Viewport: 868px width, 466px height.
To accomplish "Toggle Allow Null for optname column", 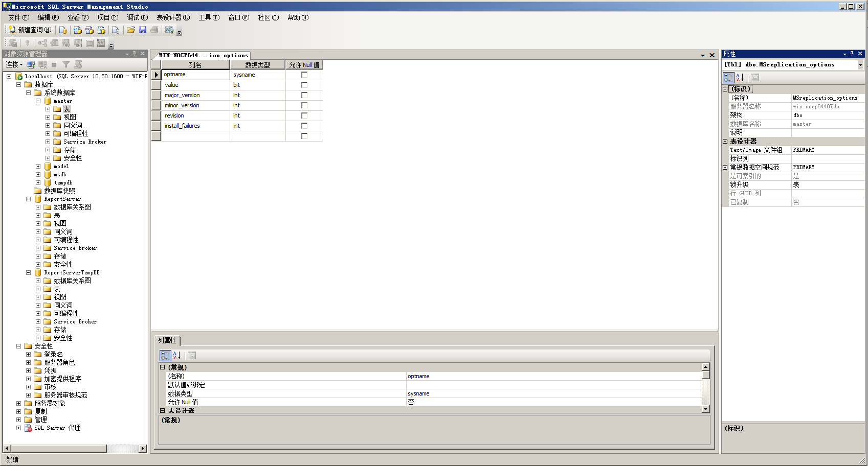I will pyautogui.click(x=304, y=75).
